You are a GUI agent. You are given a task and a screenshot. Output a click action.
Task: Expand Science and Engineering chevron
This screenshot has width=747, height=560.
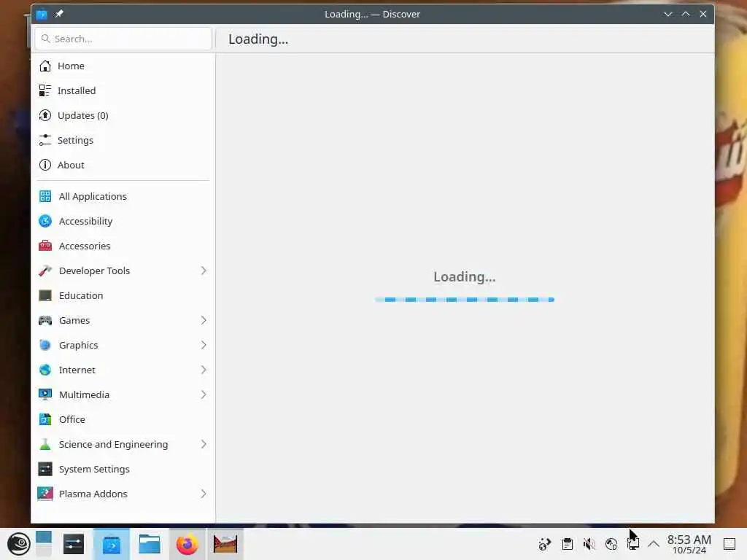pyautogui.click(x=204, y=444)
